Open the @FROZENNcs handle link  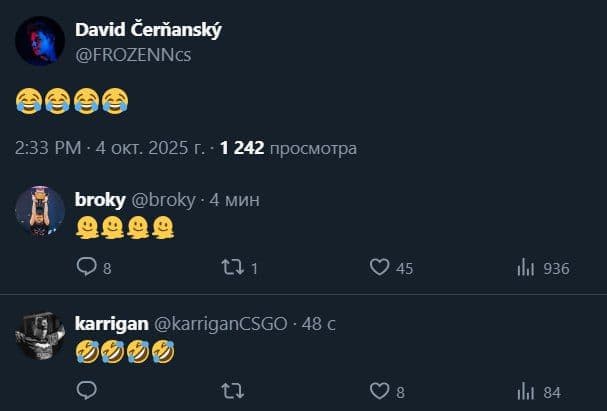tap(133, 54)
